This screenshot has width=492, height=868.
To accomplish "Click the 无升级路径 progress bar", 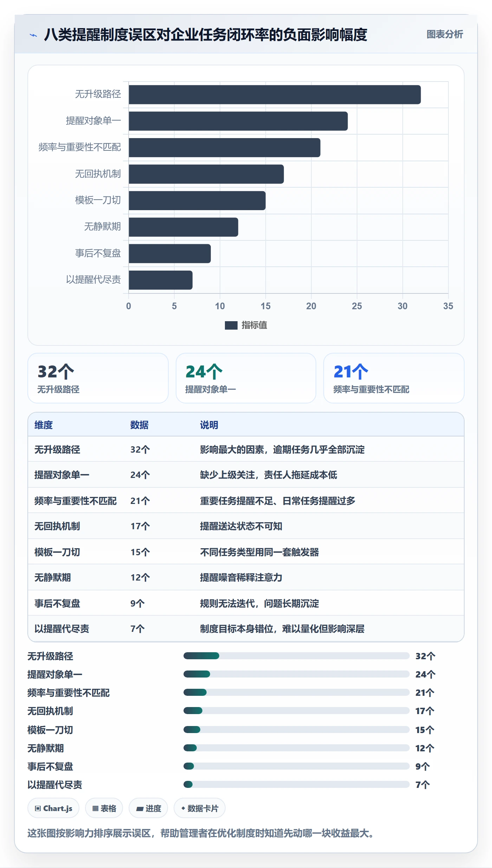I will pos(296,656).
